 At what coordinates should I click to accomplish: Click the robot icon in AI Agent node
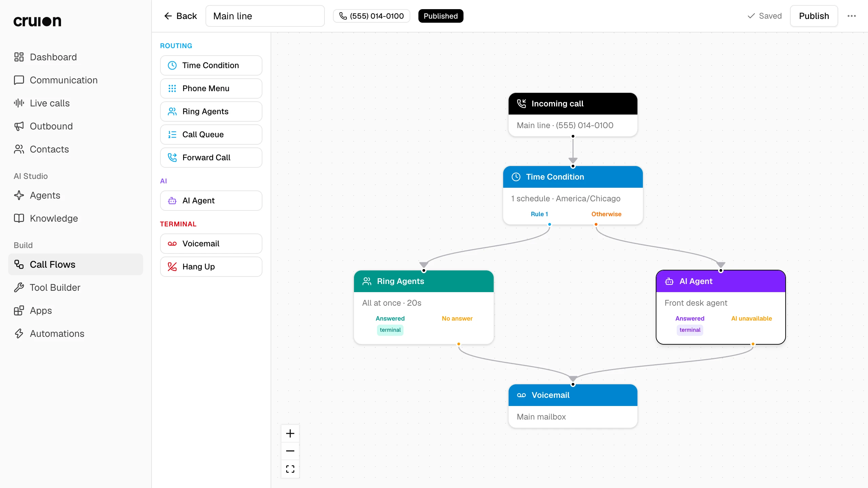[669, 281]
